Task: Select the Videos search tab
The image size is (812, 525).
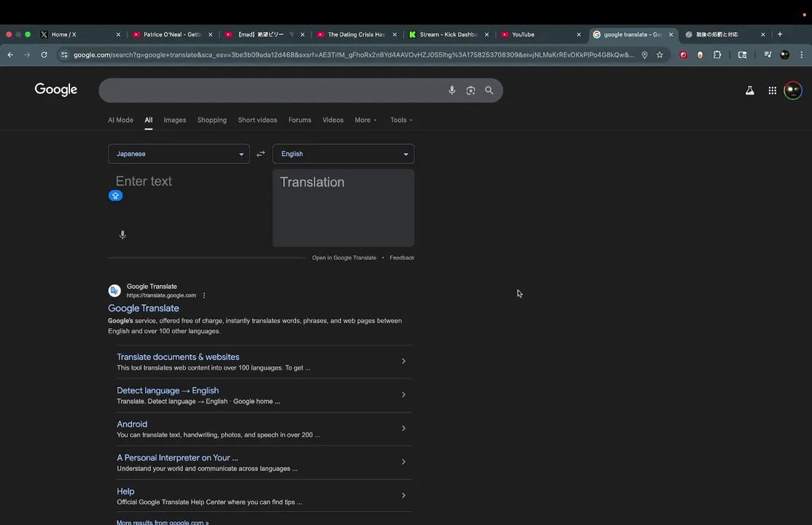Action: click(333, 120)
